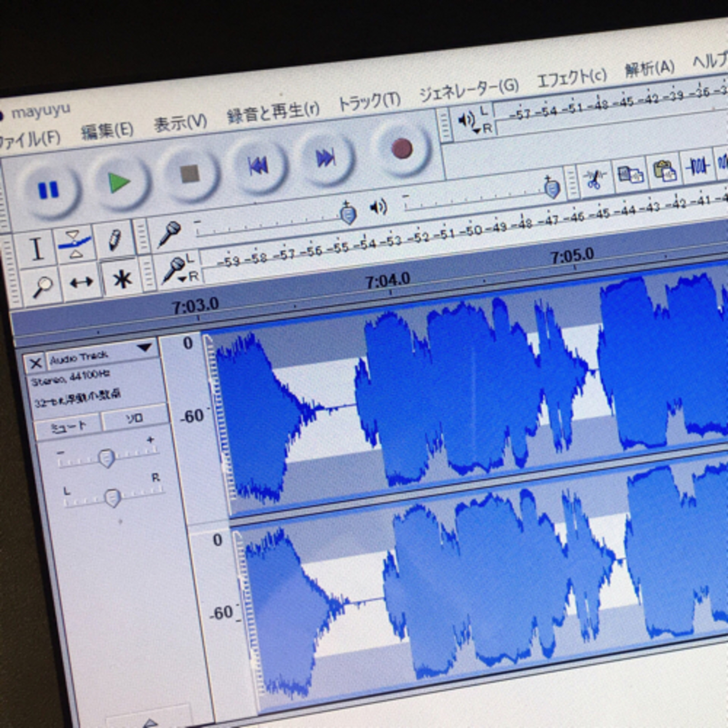The height and width of the screenshot is (728, 728).
Task: Select the Envelope tool
Action: click(74, 244)
